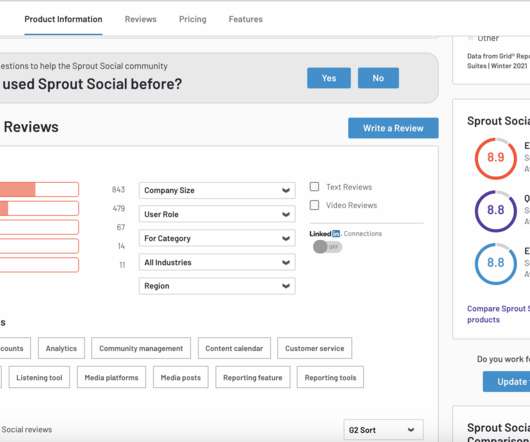This screenshot has width=530, height=442.
Task: Filter by rating bar with 11 reviews
Action: pyautogui.click(x=39, y=265)
